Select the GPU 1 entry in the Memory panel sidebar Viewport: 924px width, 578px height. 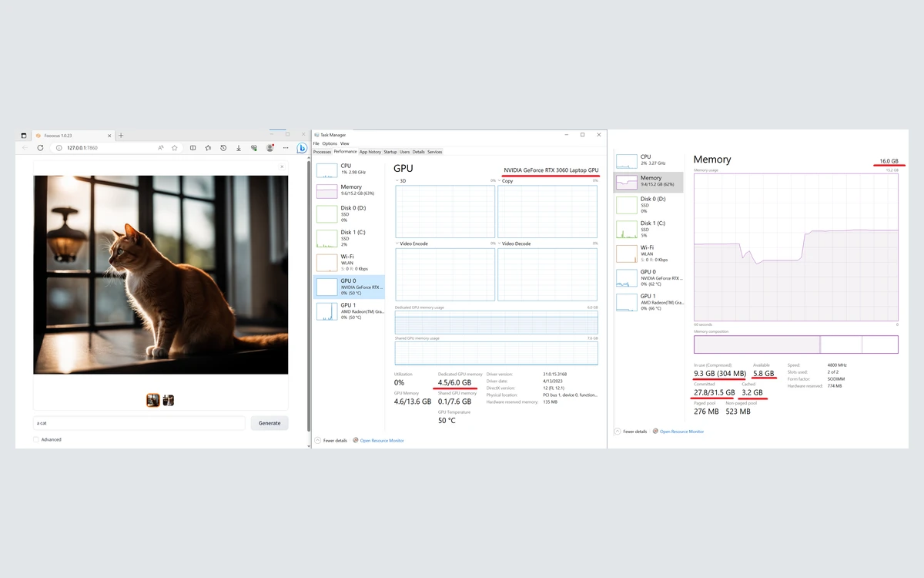click(649, 302)
